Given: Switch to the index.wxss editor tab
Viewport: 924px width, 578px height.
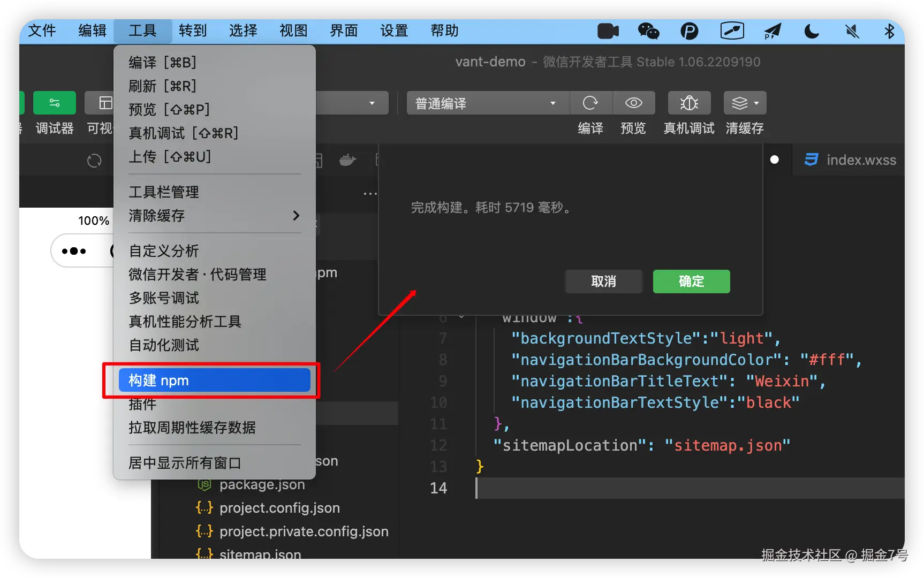Looking at the screenshot, I should (x=851, y=160).
